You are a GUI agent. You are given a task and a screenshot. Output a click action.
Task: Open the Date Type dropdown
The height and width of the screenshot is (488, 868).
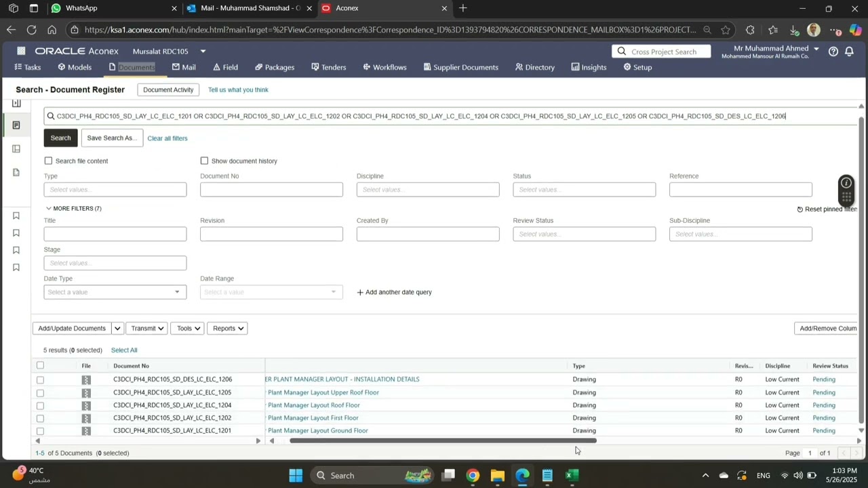(115, 292)
